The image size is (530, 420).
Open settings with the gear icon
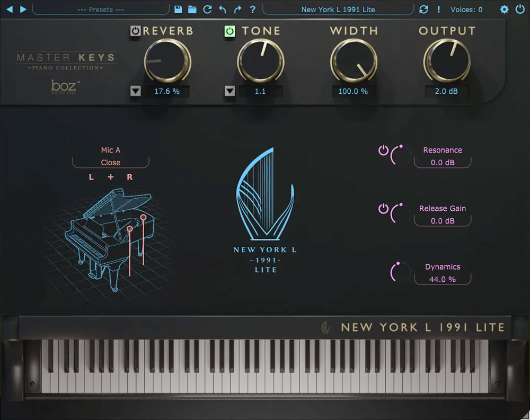[504, 10]
